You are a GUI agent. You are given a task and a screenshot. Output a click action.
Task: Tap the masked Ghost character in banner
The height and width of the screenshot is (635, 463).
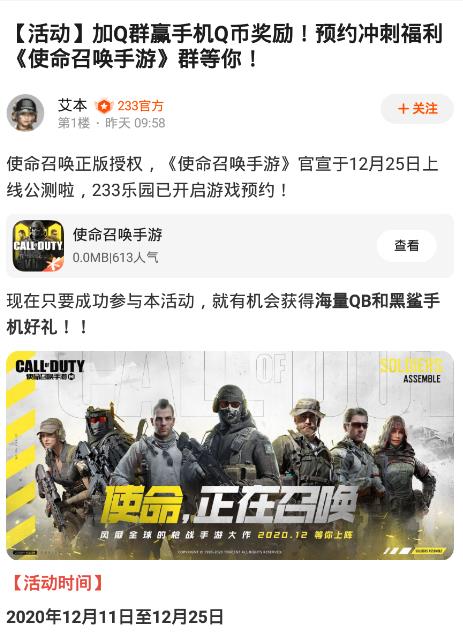pyautogui.click(x=232, y=437)
